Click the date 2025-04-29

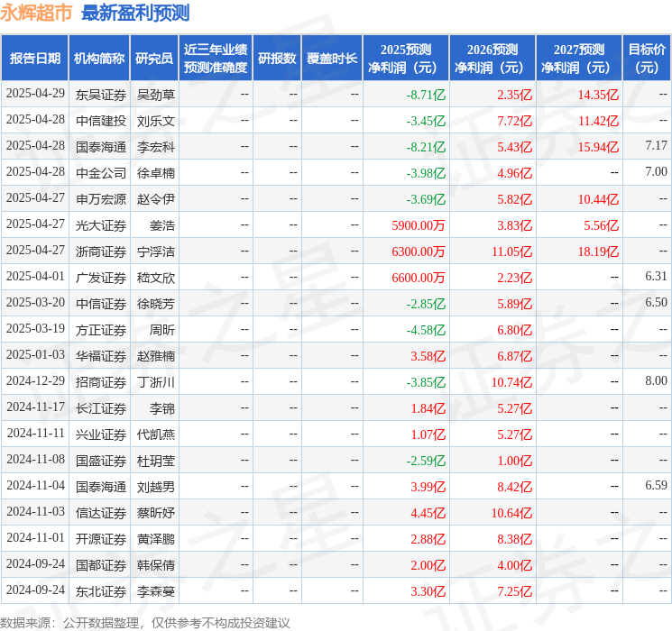(35, 94)
